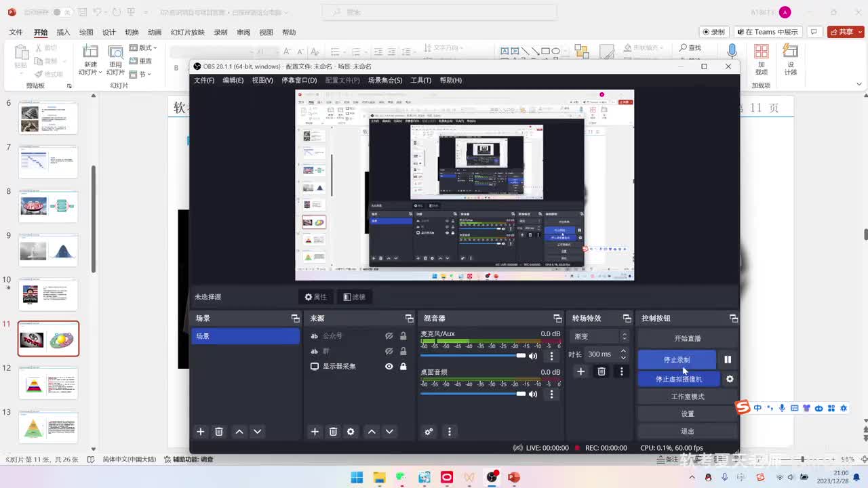Toggle visibility of 群 source
This screenshot has height=488, width=868.
pyautogui.click(x=389, y=351)
